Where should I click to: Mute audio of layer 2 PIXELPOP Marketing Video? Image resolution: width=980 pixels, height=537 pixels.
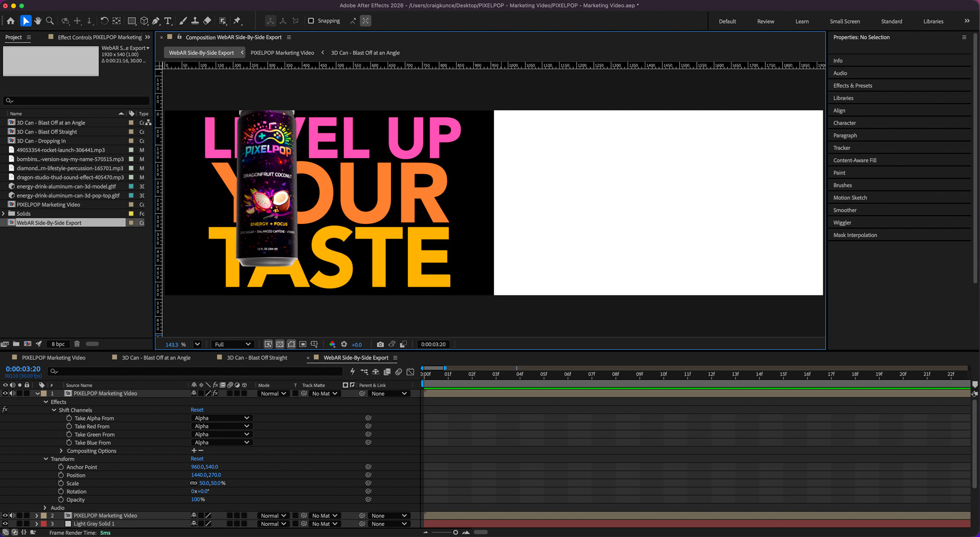click(x=12, y=515)
